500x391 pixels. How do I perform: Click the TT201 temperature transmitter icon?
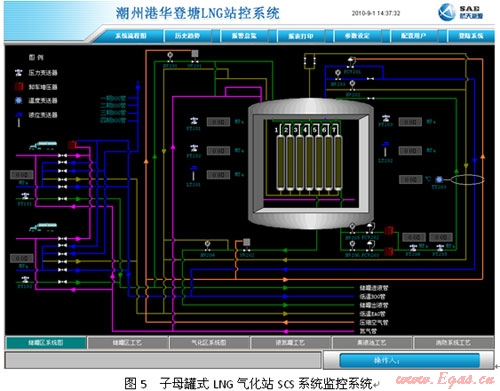coord(439,180)
